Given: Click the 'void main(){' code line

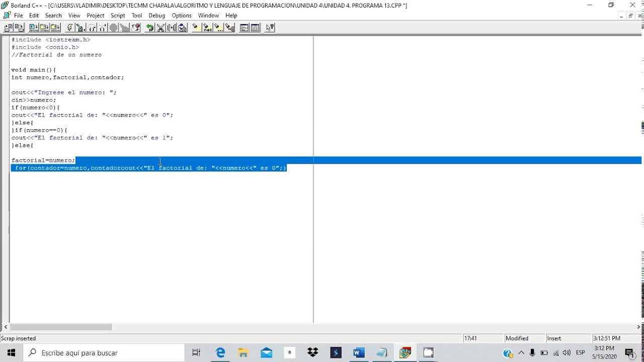Looking at the screenshot, I should pyautogui.click(x=34, y=70).
